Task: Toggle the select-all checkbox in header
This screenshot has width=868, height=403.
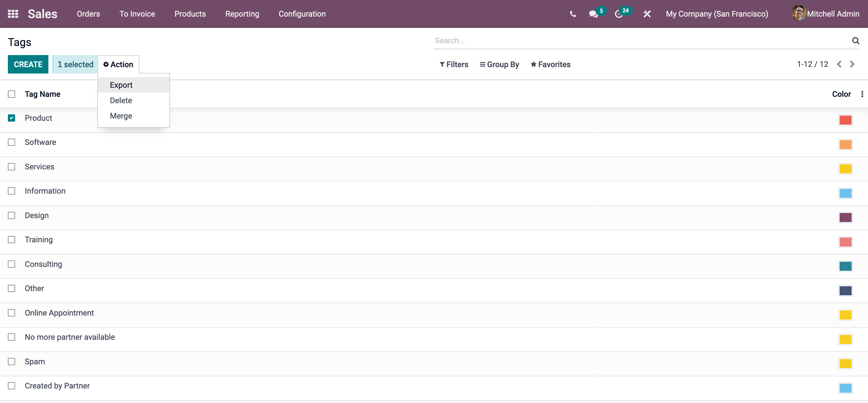Action: point(11,94)
